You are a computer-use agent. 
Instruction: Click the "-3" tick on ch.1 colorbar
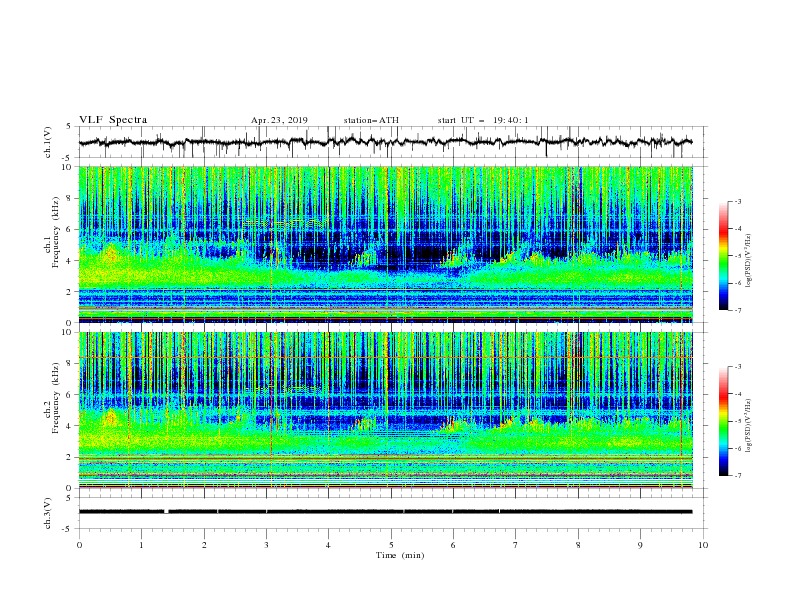(738, 201)
